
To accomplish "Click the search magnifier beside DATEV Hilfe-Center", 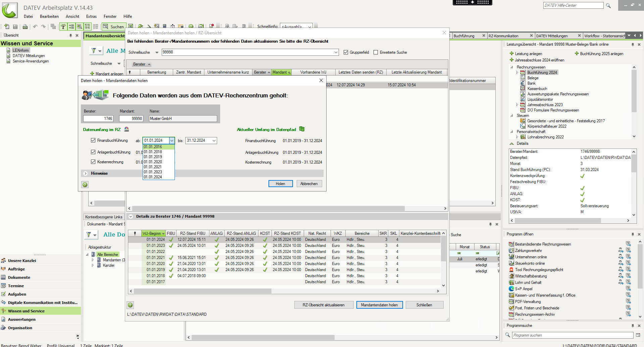I will (608, 6).
